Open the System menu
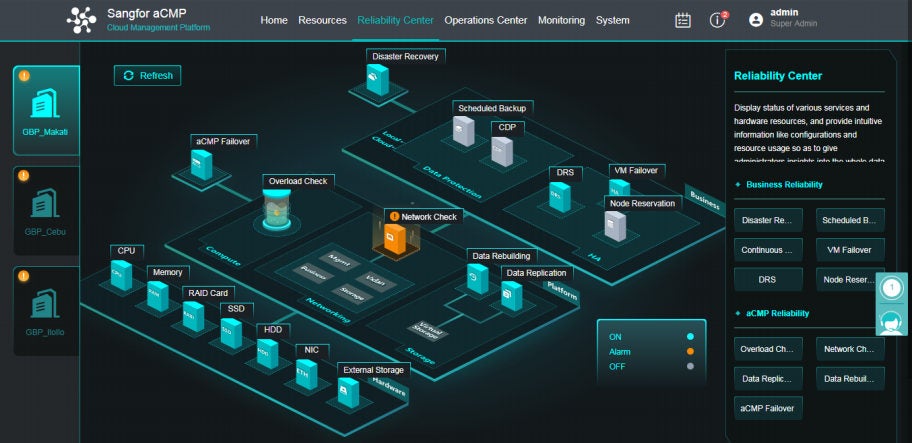 pos(613,20)
